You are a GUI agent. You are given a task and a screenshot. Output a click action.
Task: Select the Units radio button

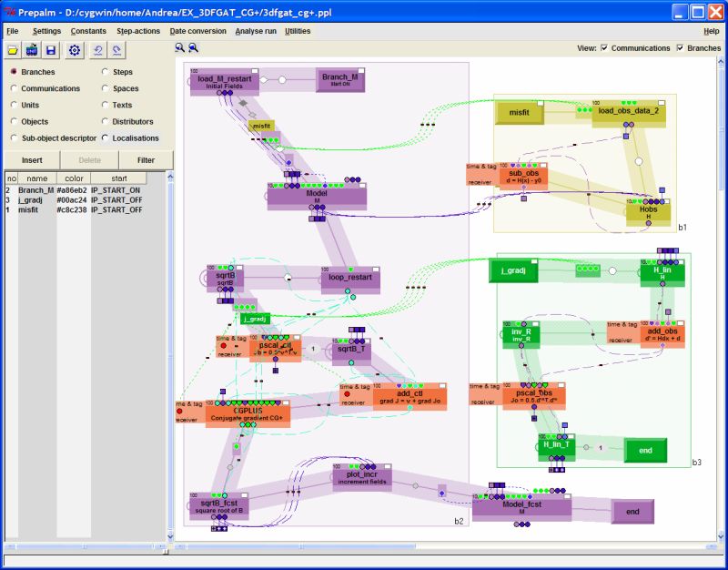[x=13, y=106]
